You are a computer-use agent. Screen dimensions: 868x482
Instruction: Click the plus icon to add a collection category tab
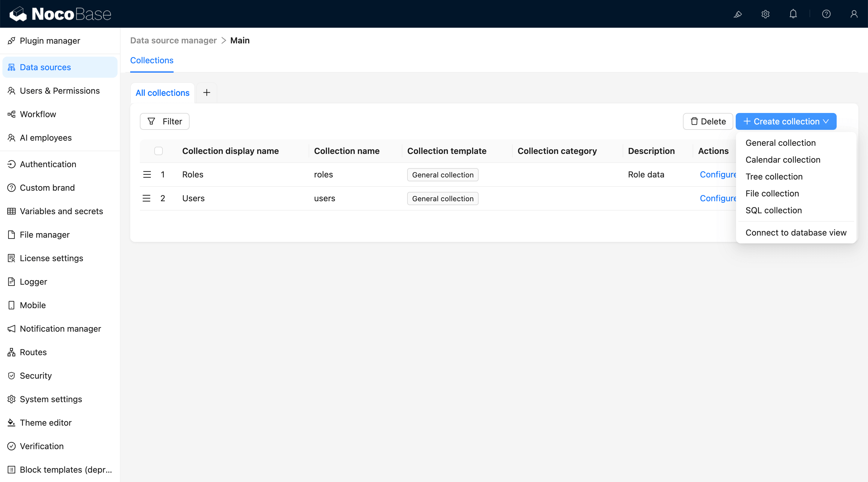[x=206, y=92]
